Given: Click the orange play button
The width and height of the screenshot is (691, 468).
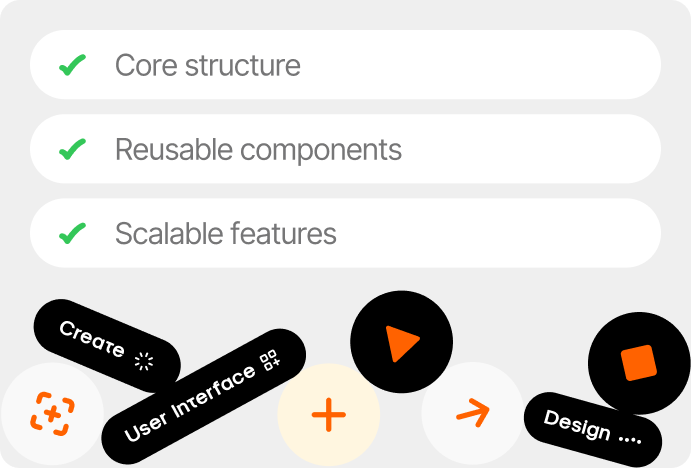Looking at the screenshot, I should click(x=402, y=343).
